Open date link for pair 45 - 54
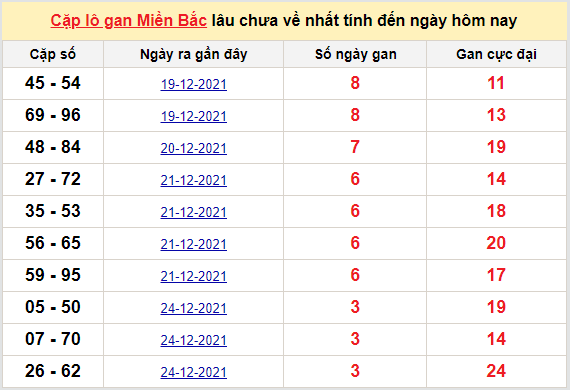 pyautogui.click(x=193, y=84)
